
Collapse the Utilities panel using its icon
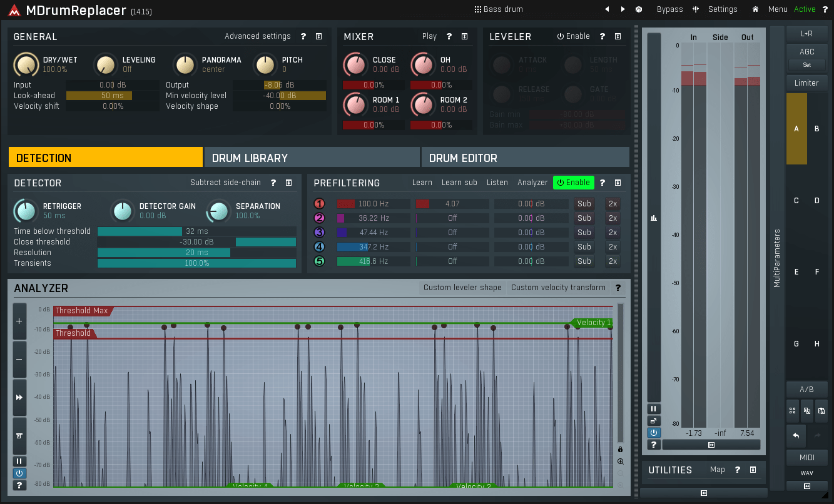(x=753, y=470)
